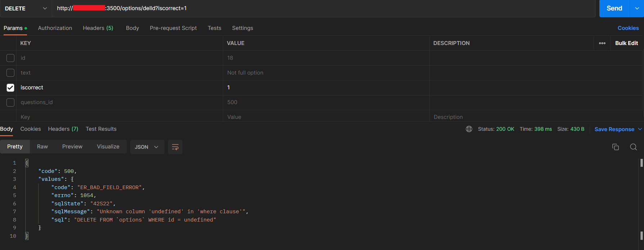The height and width of the screenshot is (250, 644).
Task: Click the Status: 200 OK indicator
Action: pos(496,129)
